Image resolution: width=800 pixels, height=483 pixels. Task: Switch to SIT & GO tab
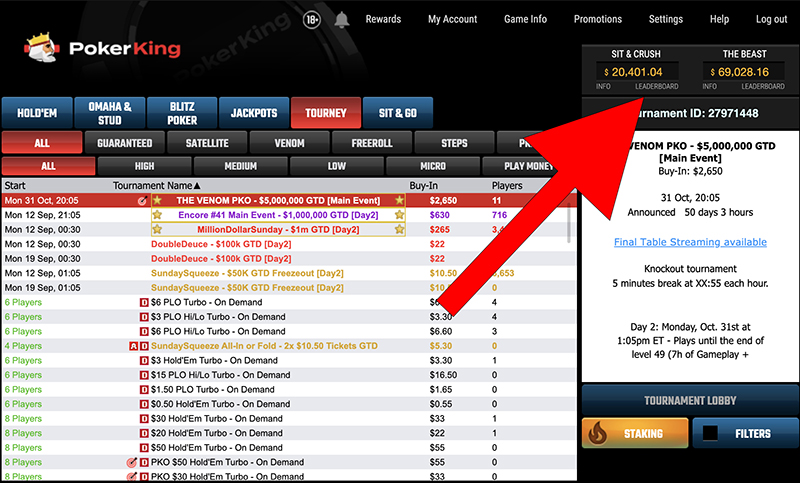pyautogui.click(x=398, y=113)
